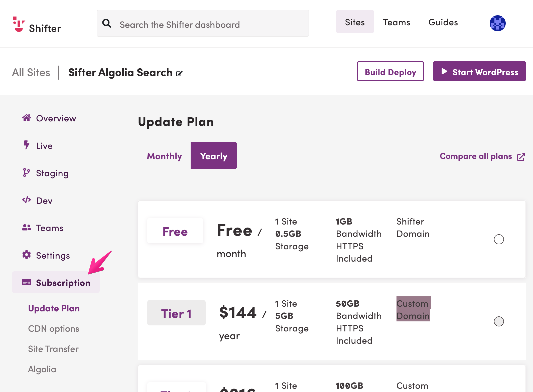Switch billing to Monthly
The image size is (533, 392).
click(164, 156)
